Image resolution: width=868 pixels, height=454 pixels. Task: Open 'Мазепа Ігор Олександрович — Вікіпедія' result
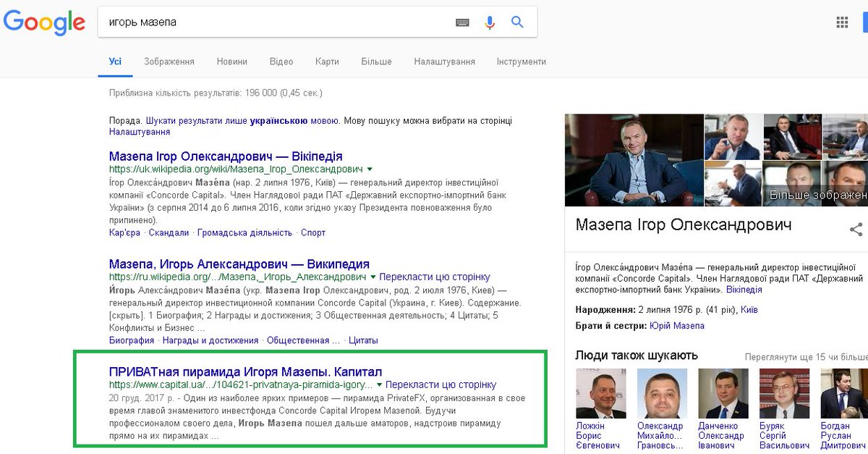(x=226, y=156)
